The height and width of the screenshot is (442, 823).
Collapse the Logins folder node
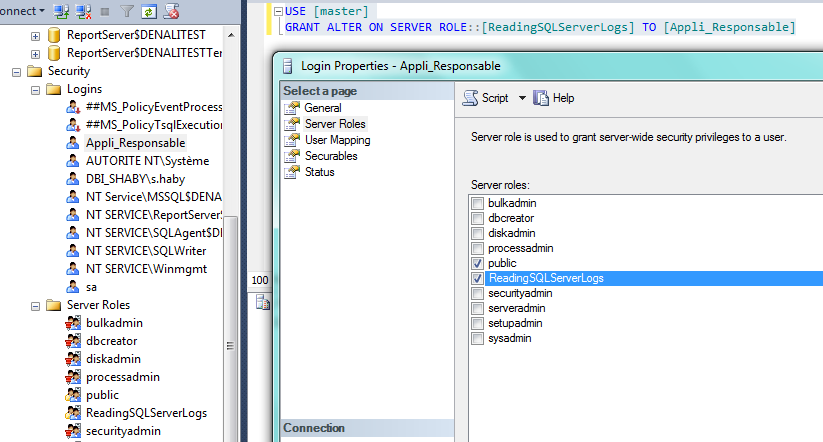pos(35,90)
